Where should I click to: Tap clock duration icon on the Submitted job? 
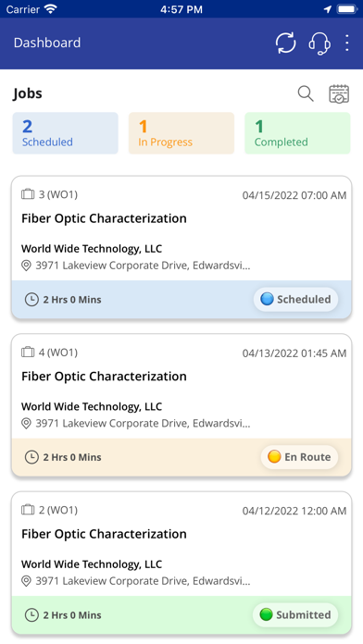click(x=31, y=614)
